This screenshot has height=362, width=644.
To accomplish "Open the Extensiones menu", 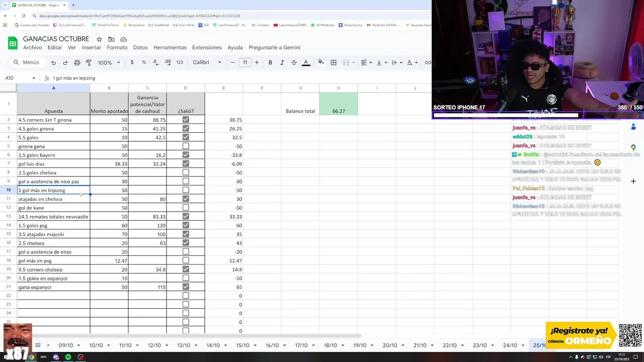I will [x=207, y=47].
